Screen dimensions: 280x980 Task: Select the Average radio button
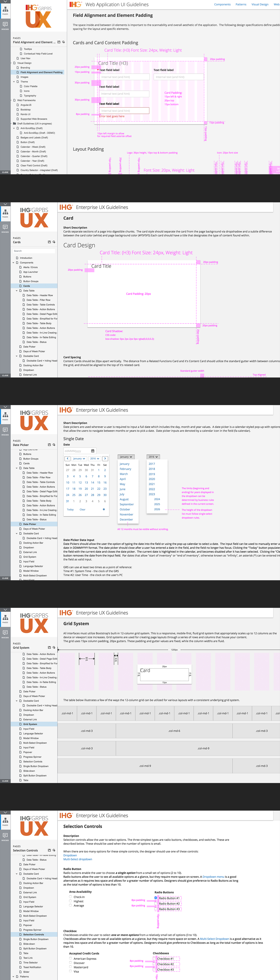[70, 905]
